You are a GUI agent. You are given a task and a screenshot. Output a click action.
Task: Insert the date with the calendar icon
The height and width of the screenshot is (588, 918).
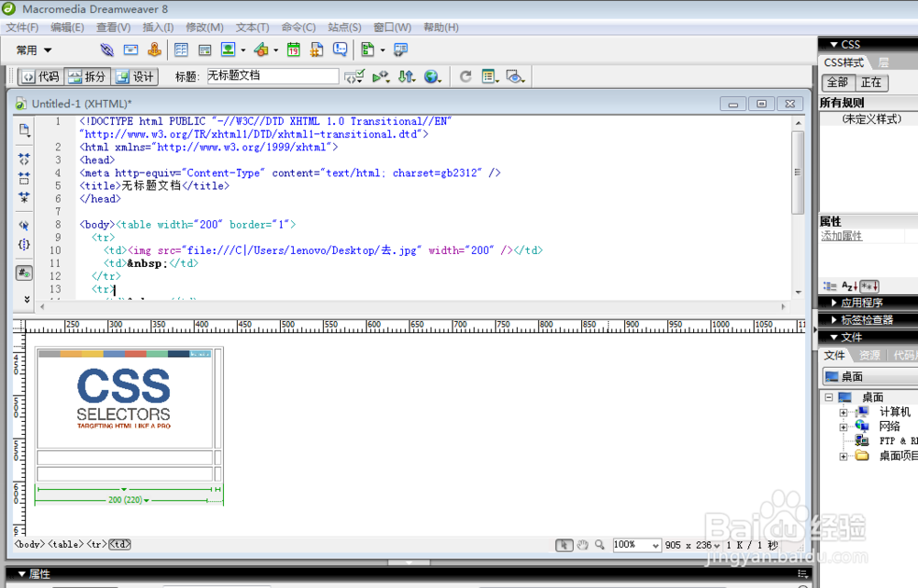[x=294, y=50]
